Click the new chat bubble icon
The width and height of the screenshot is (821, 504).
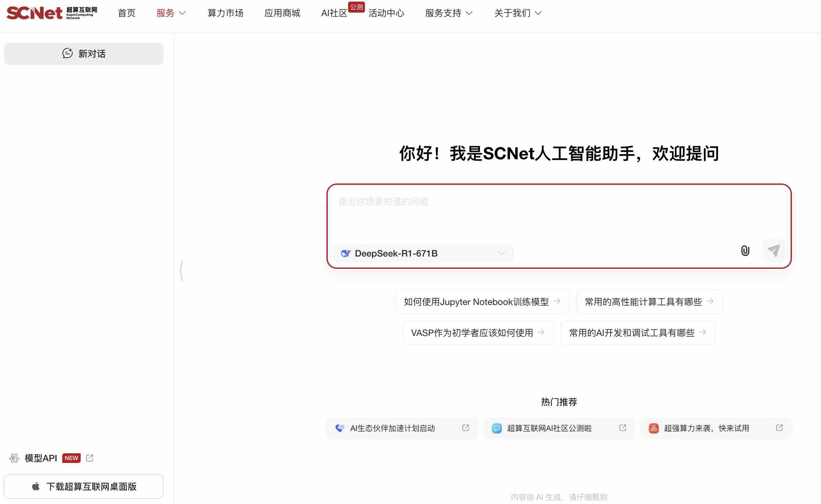coord(67,53)
